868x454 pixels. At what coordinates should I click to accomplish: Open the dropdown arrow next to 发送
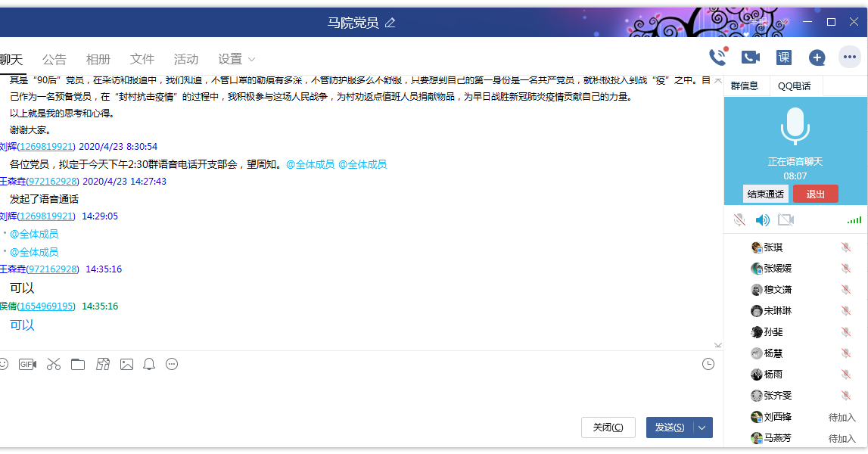tap(703, 428)
